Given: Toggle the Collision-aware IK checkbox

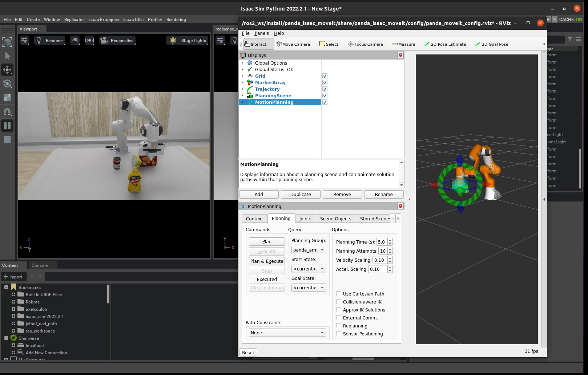Looking at the screenshot, I should (339, 302).
